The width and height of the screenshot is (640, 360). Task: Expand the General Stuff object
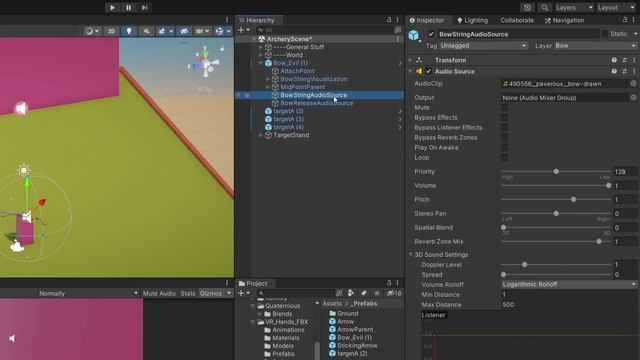[261, 47]
